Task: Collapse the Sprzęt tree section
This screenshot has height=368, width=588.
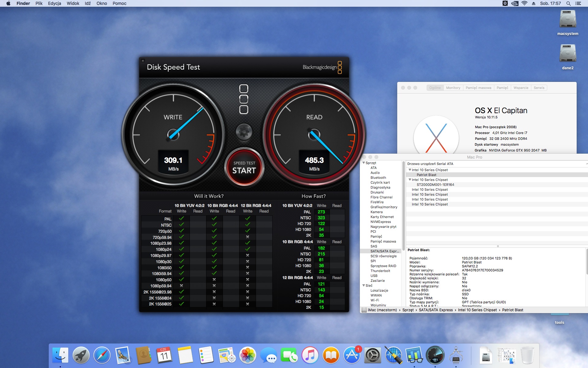Action: (364, 163)
